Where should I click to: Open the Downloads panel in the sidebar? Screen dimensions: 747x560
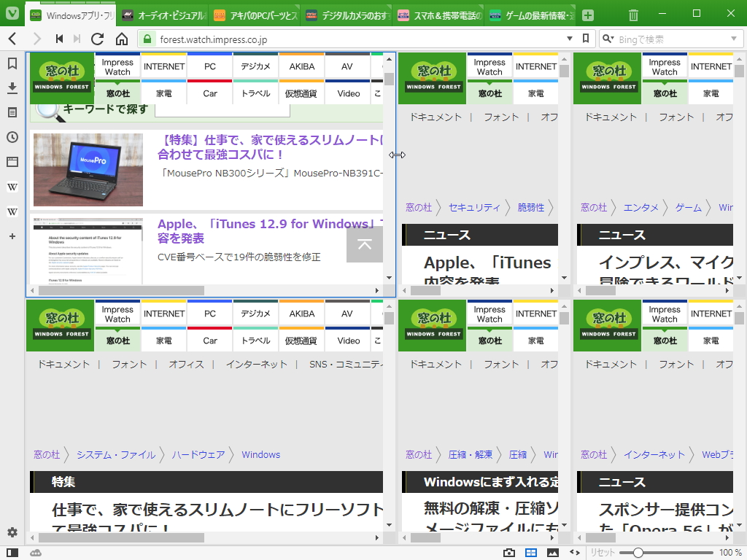coord(12,88)
